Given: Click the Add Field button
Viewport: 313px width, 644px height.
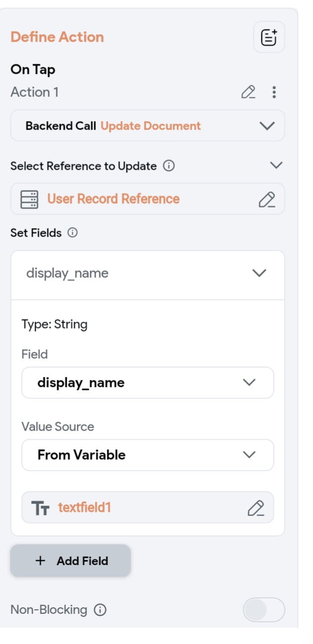Looking at the screenshot, I should point(70,561).
